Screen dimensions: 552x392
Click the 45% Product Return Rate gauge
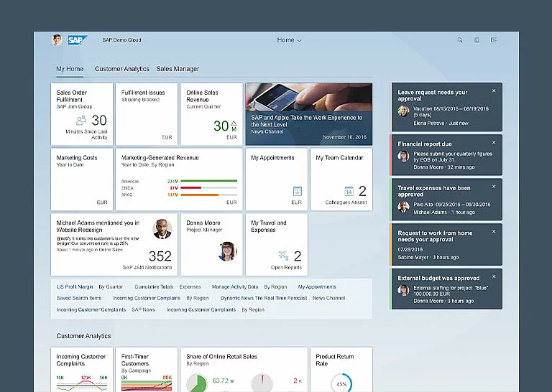tap(341, 383)
